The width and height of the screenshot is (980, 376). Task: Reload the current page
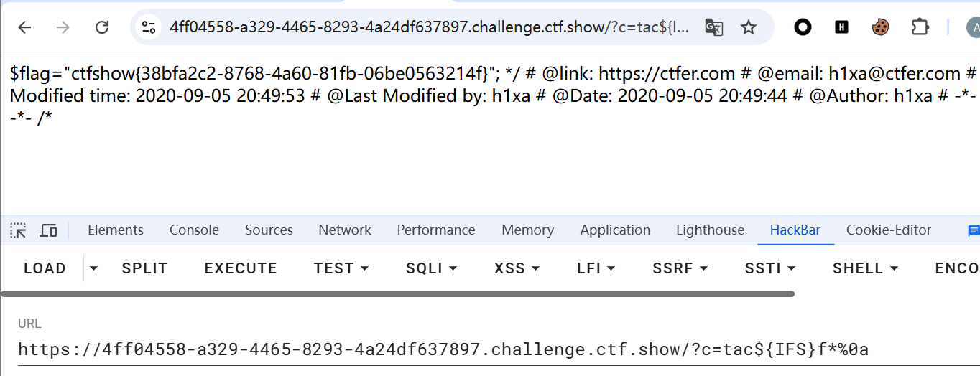pyautogui.click(x=102, y=27)
